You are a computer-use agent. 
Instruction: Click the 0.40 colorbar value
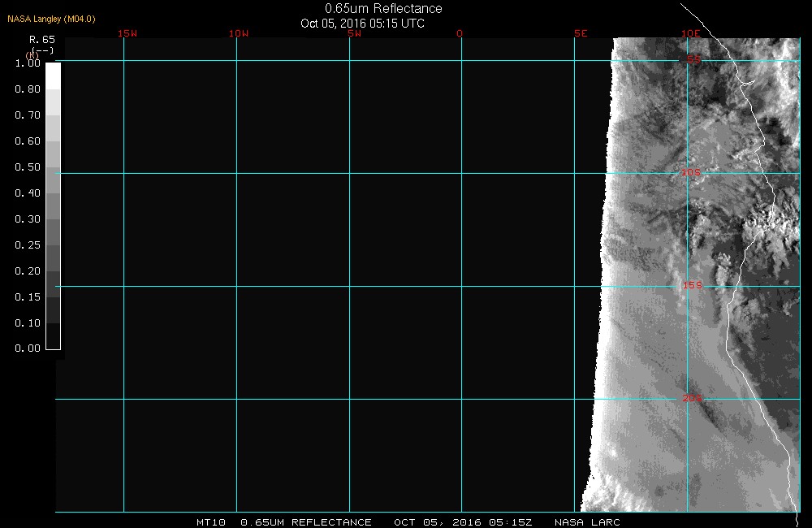pyautogui.click(x=28, y=193)
